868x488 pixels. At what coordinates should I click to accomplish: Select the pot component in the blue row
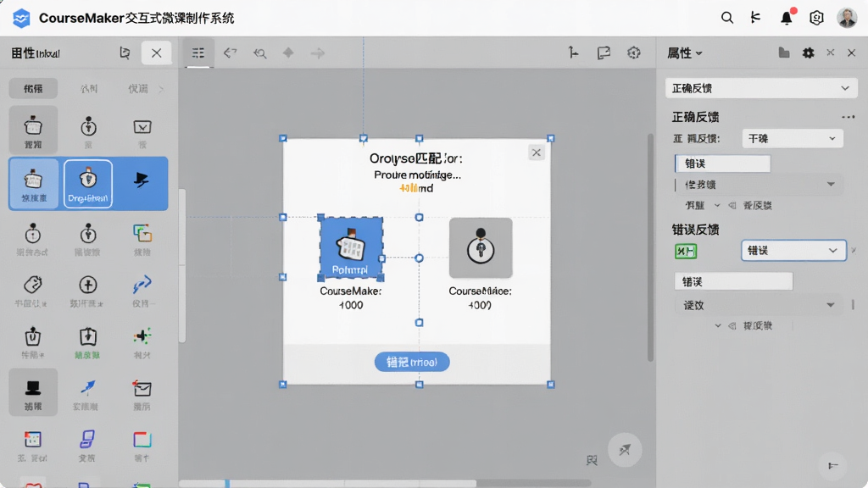coord(33,184)
